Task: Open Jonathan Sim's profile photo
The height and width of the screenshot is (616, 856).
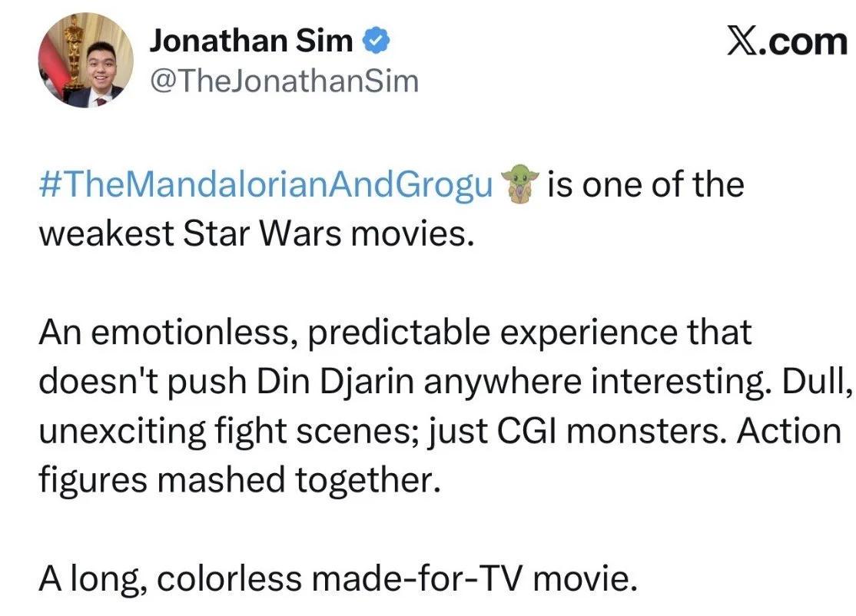Action: coord(86,60)
